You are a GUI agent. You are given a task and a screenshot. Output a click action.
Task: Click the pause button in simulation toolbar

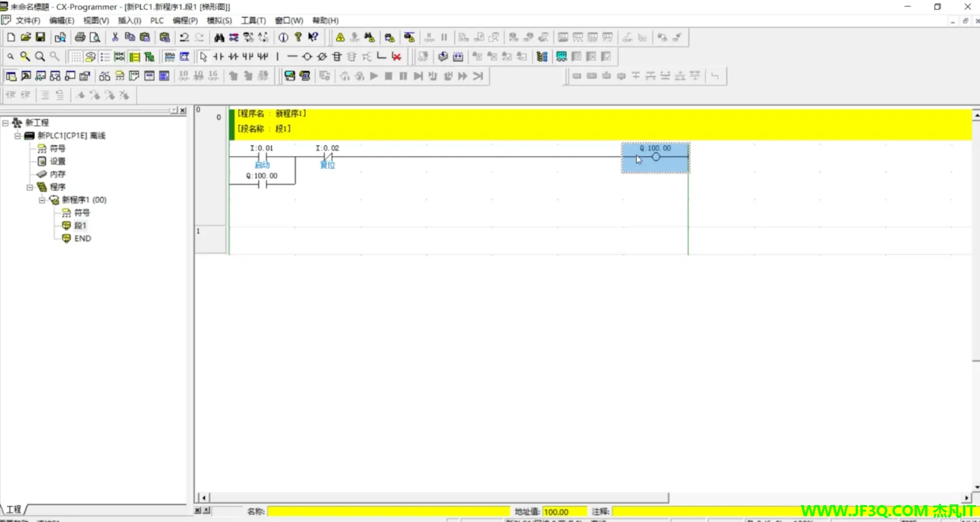pyautogui.click(x=403, y=76)
